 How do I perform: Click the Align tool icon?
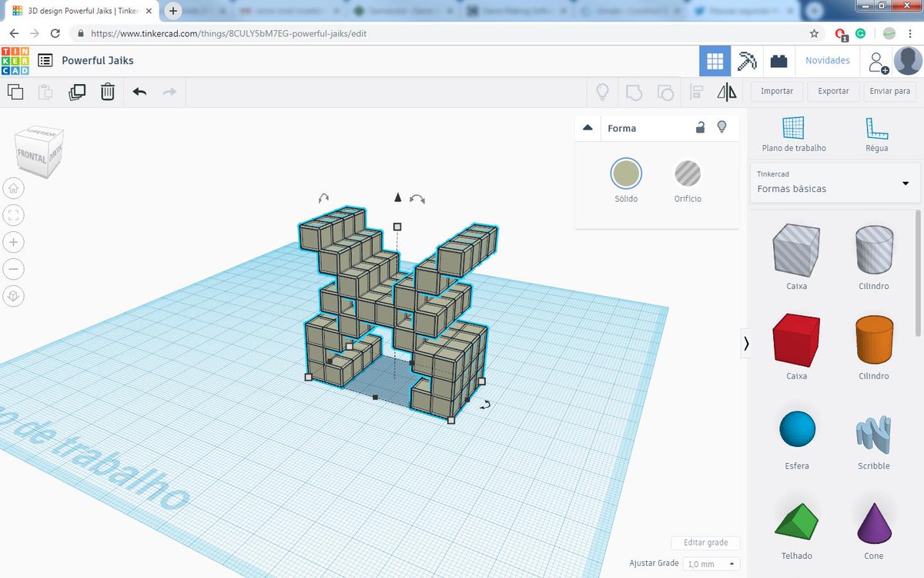point(697,92)
